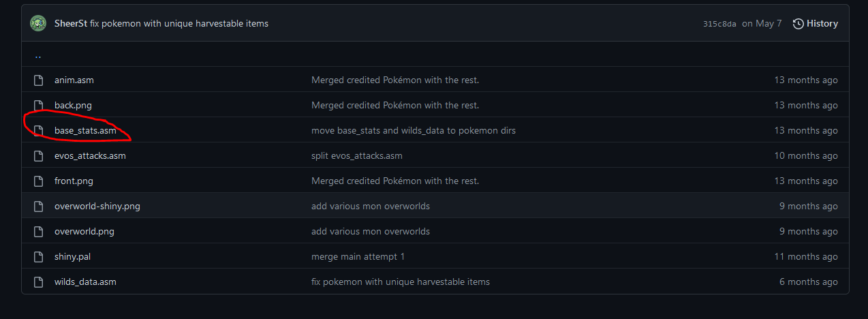Click the file icon beside overworld-shiny.png
The image size is (868, 319).
(39, 206)
